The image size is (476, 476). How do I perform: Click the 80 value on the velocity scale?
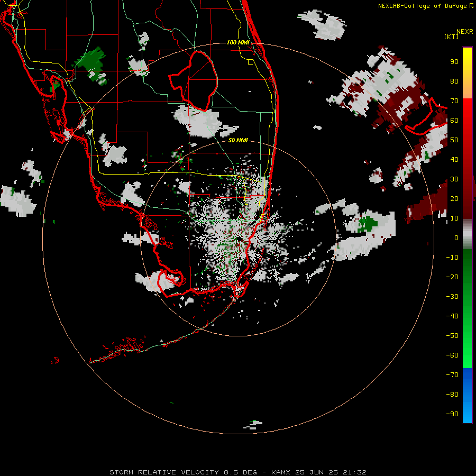click(x=454, y=81)
